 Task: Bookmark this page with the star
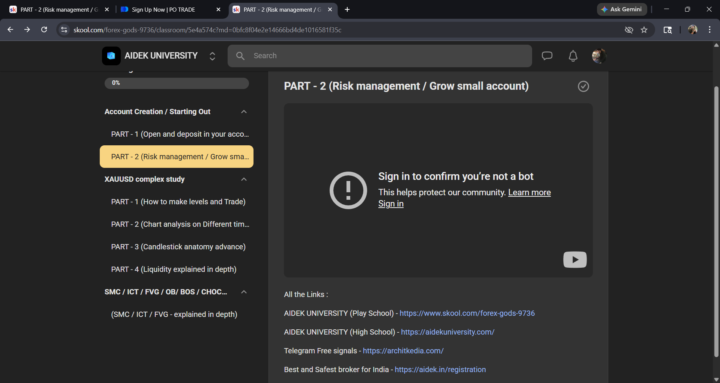click(644, 30)
